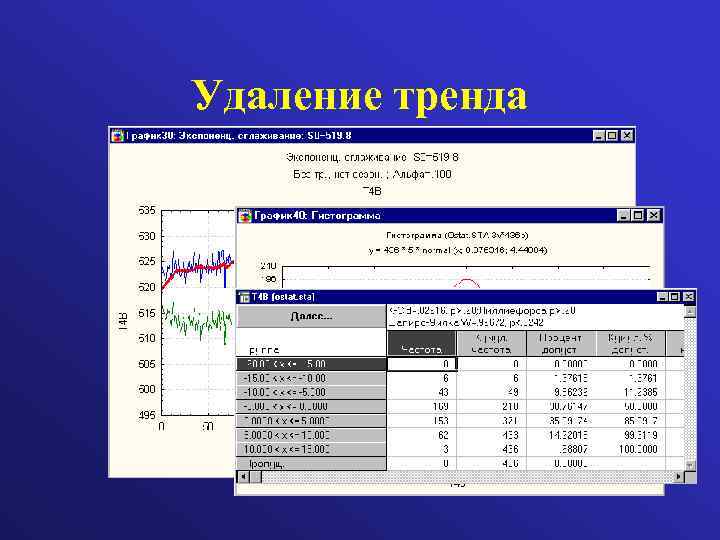Click the active frequency cell in first row
The height and width of the screenshot is (540, 720).
422,364
